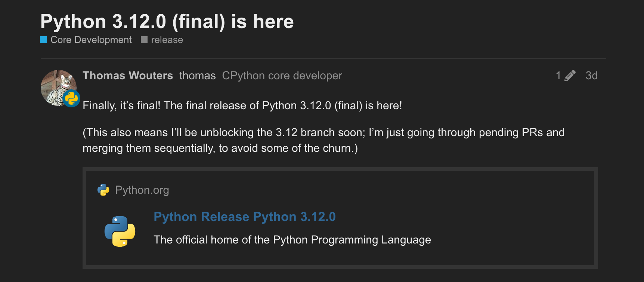Viewport: 644px width, 282px height.
Task: Open Thomas Wouters' profile name link
Action: [128, 76]
